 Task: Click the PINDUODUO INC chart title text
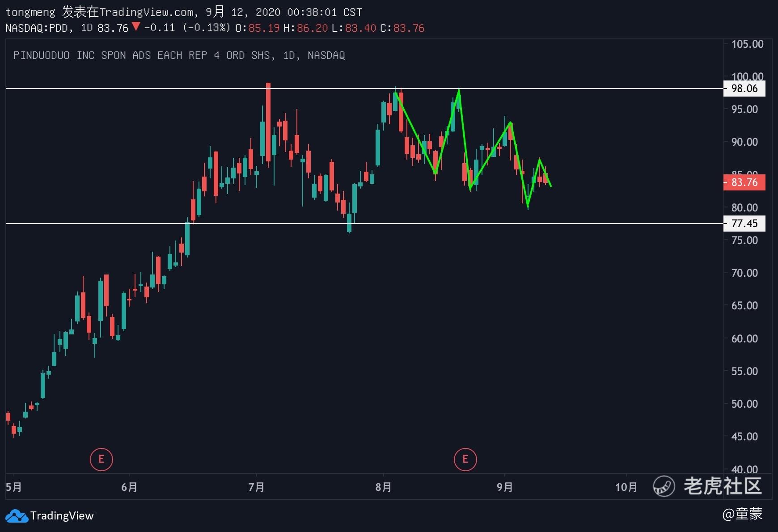click(179, 55)
